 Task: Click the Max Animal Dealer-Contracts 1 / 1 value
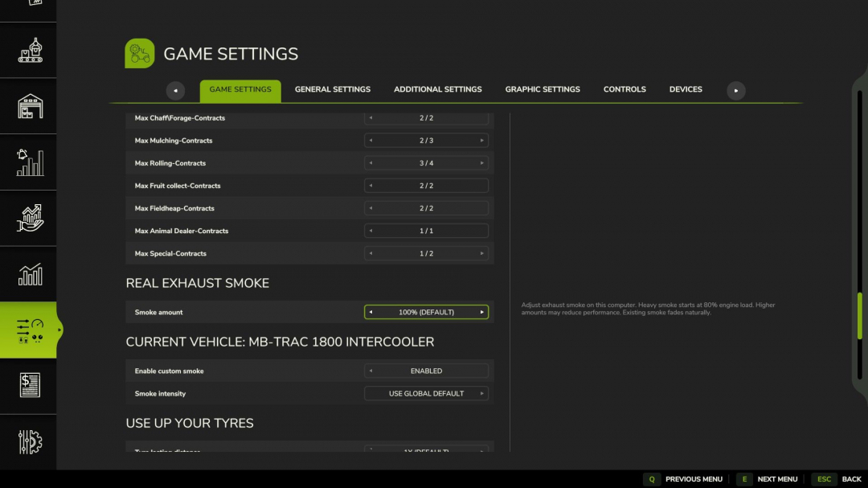(x=426, y=231)
